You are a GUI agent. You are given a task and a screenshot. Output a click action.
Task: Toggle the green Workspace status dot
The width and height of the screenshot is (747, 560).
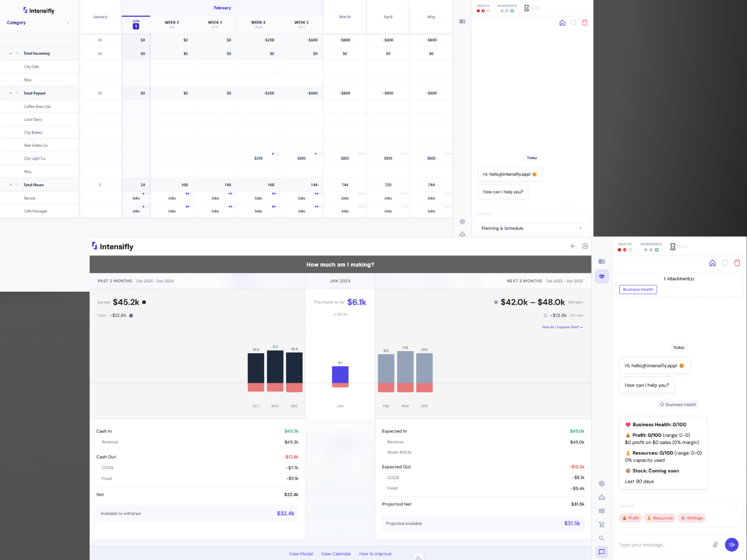point(657,250)
